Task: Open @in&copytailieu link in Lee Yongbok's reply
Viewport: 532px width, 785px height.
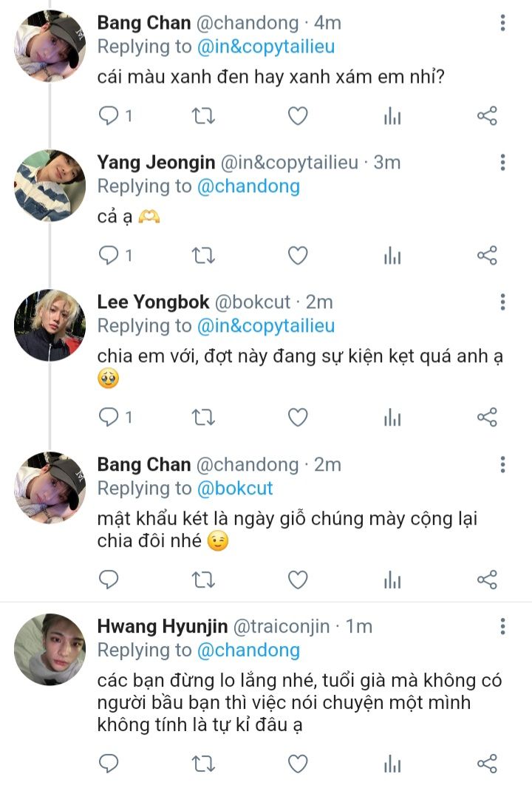Action: coord(266,325)
